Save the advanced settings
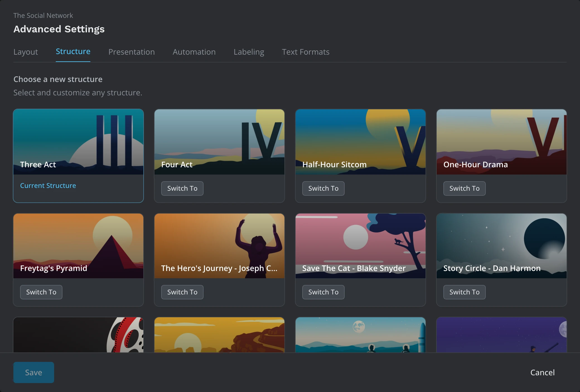The image size is (580, 392). click(34, 372)
